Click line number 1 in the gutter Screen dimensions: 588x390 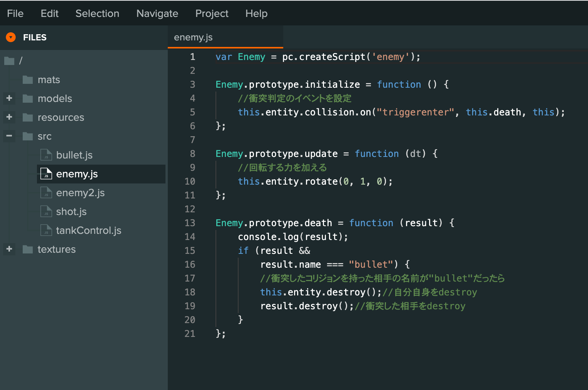click(193, 57)
